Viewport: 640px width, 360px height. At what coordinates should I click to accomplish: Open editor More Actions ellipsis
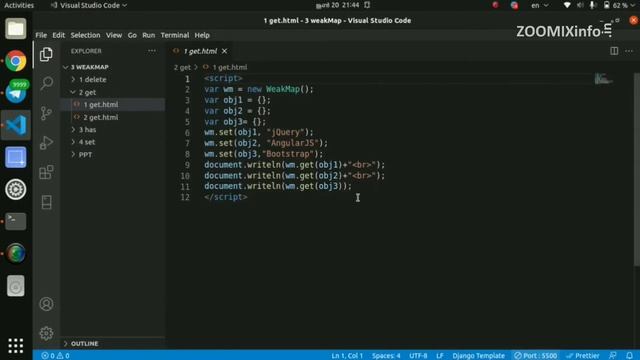[629, 51]
